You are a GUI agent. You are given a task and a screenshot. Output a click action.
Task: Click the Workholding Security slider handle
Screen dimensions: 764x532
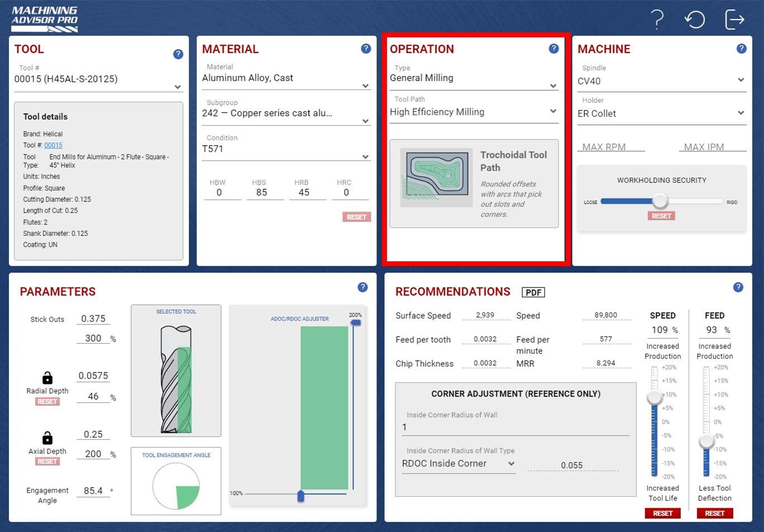pos(660,201)
